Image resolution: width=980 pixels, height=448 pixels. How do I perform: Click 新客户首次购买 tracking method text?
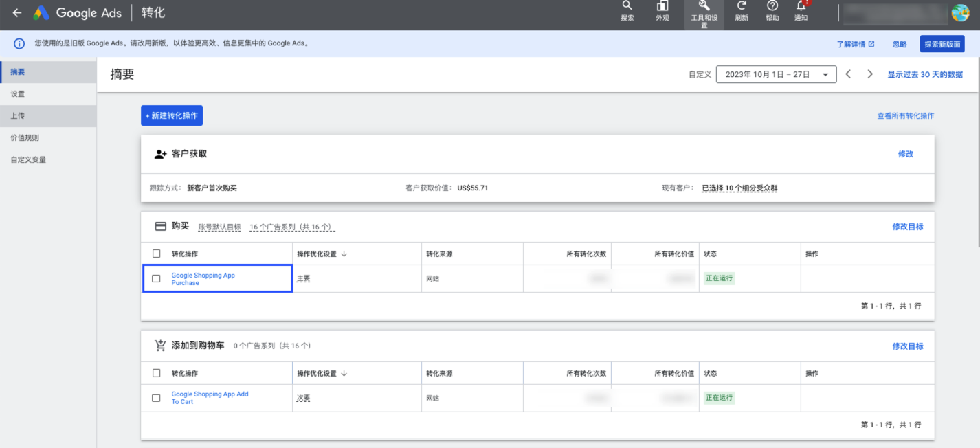212,188
